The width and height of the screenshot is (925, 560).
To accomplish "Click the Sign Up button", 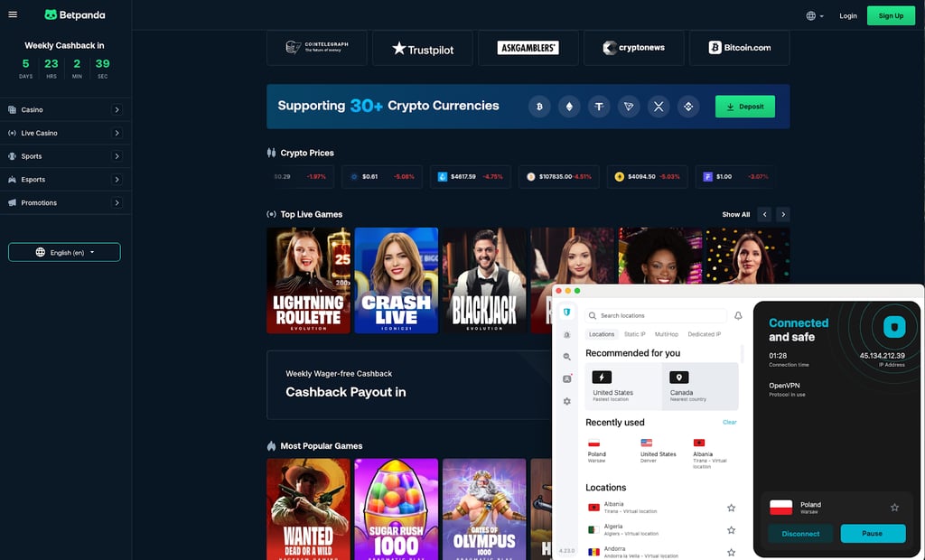I will [x=891, y=16].
